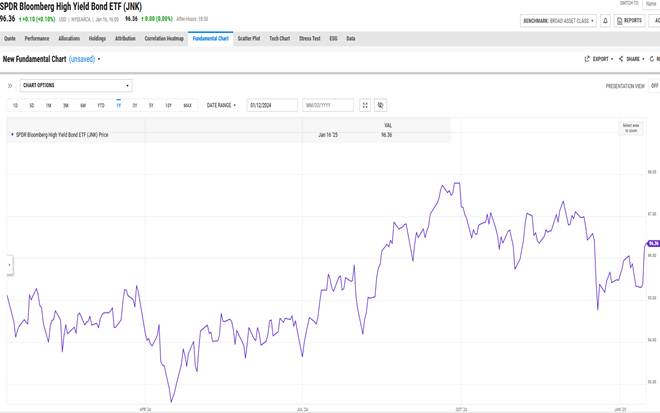Expand the JNK Price series legend arrow

pyautogui.click(x=12, y=134)
